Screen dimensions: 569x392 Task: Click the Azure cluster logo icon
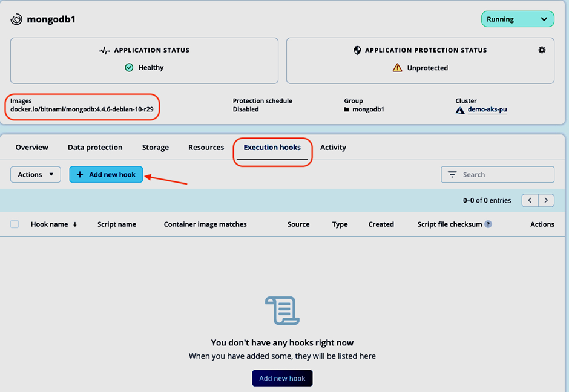point(460,110)
